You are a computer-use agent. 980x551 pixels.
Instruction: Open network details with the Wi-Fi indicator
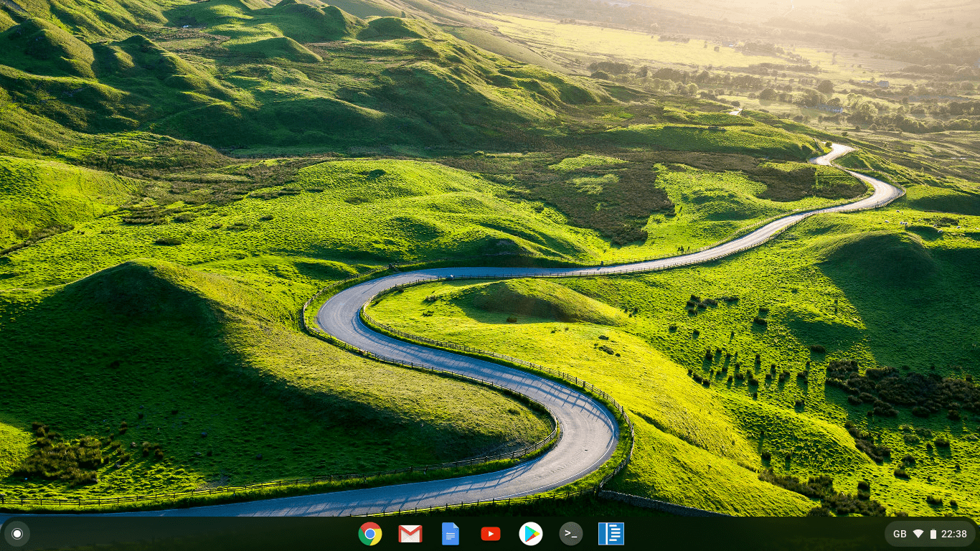(919, 533)
